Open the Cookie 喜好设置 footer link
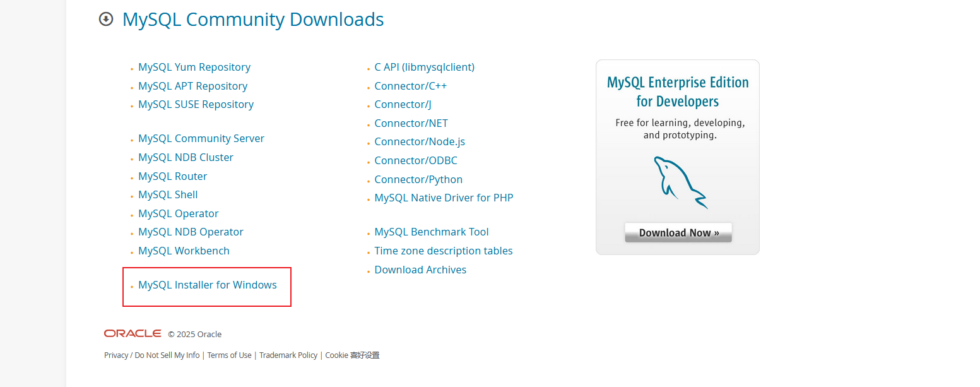 [x=352, y=355]
